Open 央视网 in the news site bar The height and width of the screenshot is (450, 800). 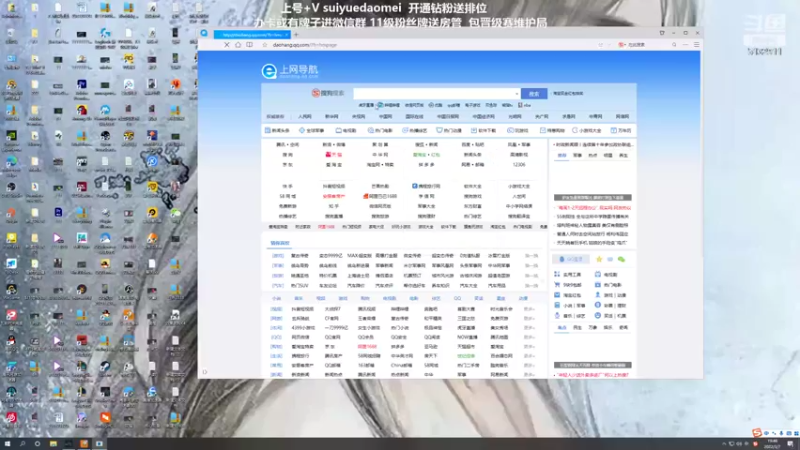359,117
